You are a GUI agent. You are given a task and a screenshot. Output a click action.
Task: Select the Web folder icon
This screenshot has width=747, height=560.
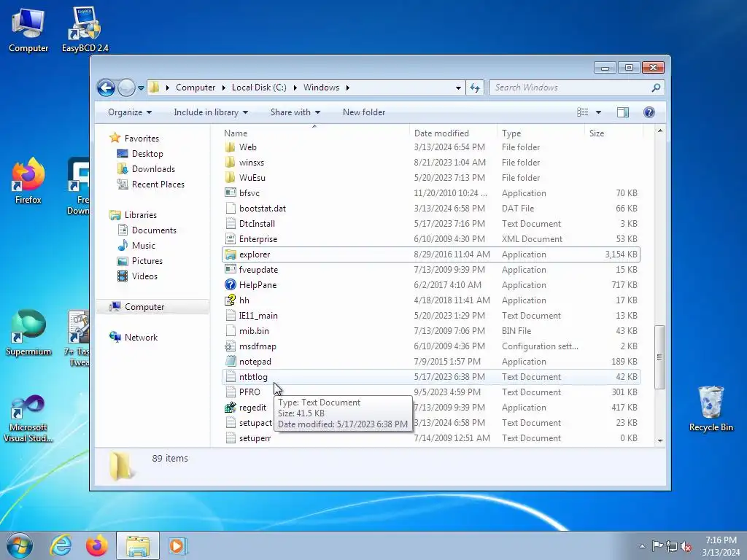230,147
